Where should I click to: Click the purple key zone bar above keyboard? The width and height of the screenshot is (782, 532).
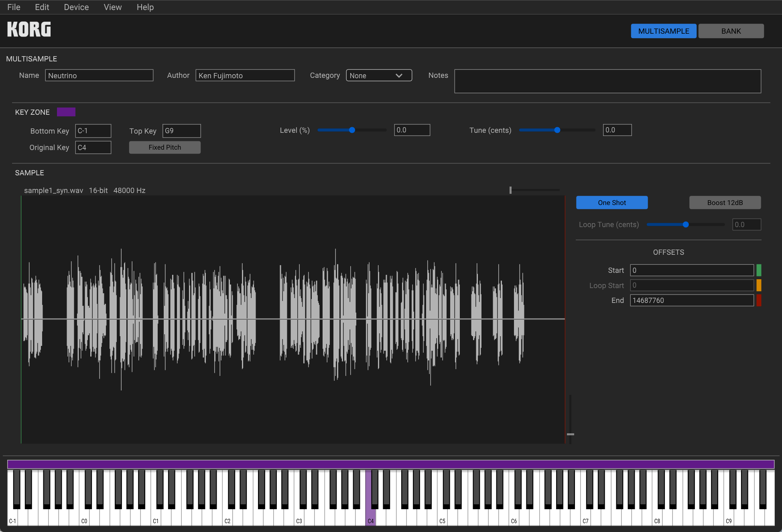(391, 464)
